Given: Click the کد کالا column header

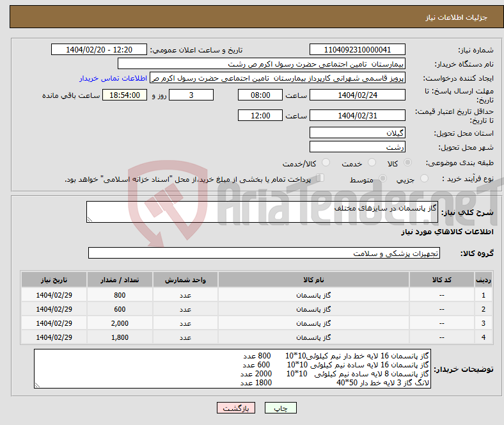Looking at the screenshot, I should click(442, 280).
